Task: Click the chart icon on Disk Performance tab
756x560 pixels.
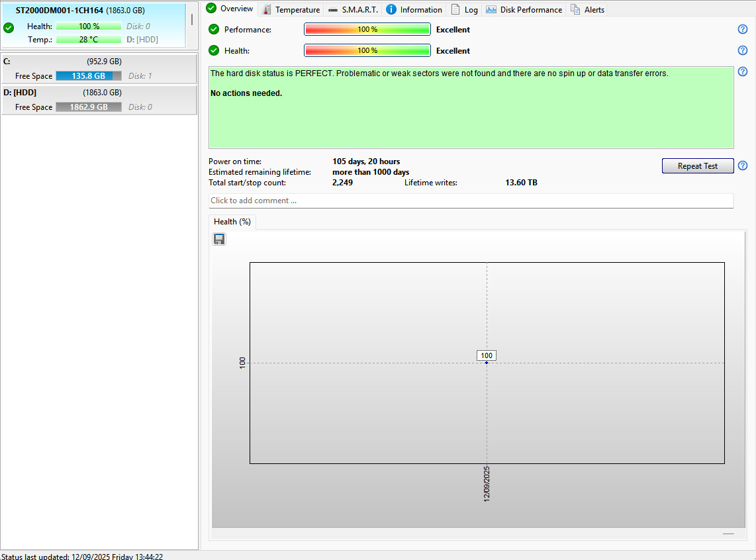Action: click(491, 9)
